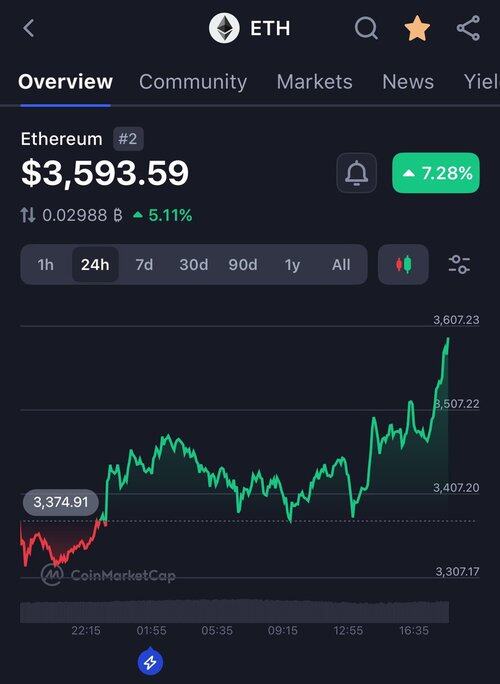This screenshot has width=500, height=684.
Task: Switch chart to candlestick view icon
Action: 403,264
